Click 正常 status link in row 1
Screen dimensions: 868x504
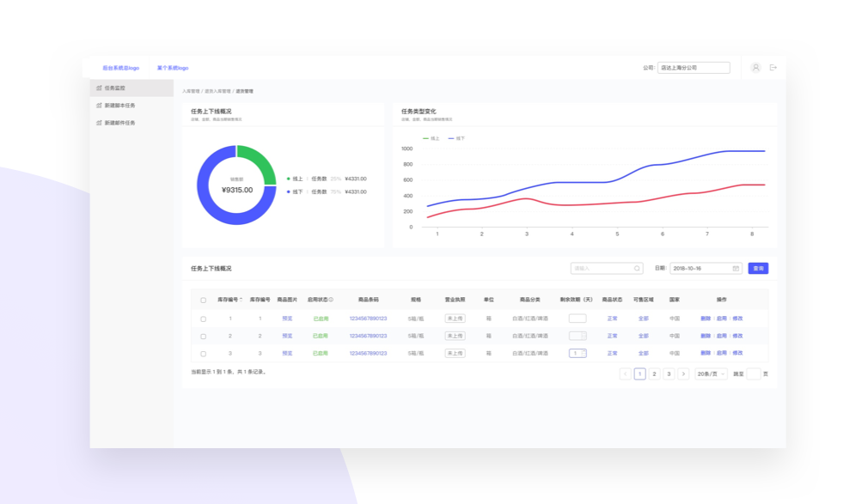pos(612,319)
